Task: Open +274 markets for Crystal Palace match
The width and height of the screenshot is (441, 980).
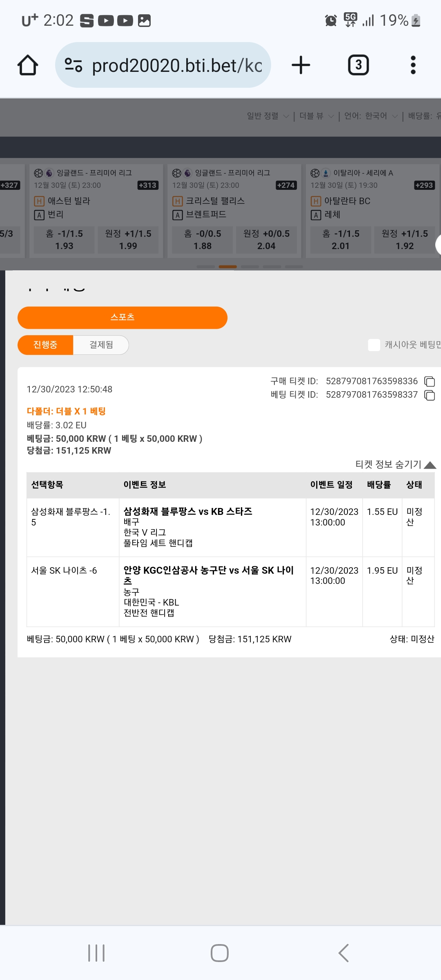Action: 286,185
